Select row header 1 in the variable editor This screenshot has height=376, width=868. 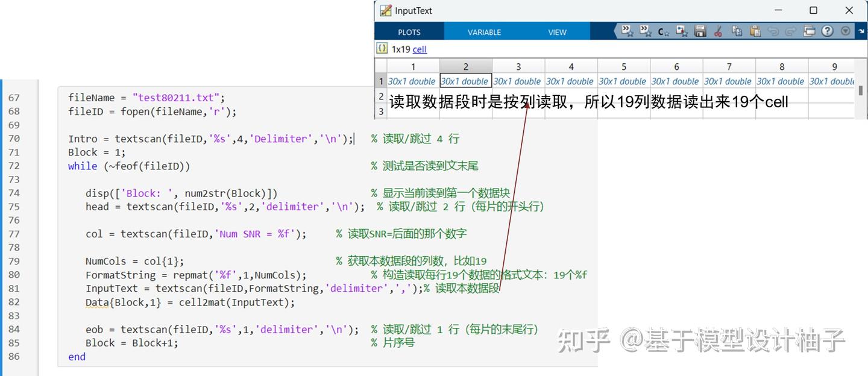click(380, 81)
